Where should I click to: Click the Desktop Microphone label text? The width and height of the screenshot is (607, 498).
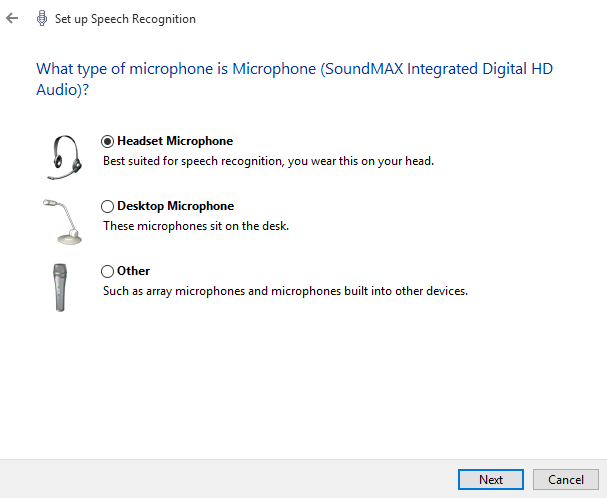point(175,206)
